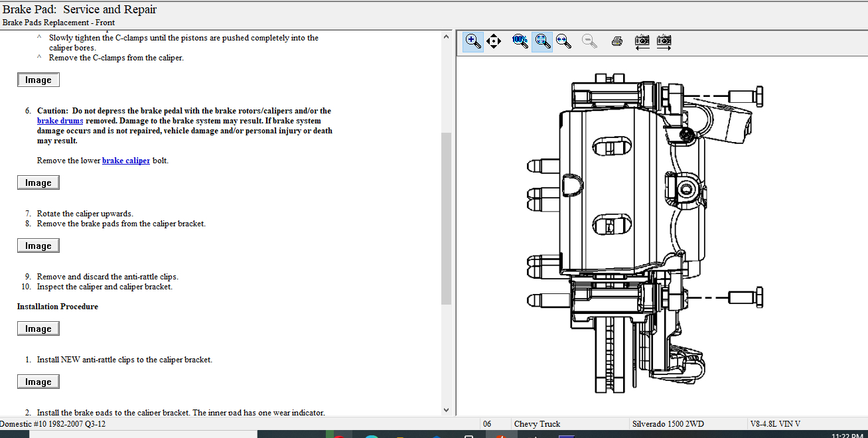Image resolution: width=868 pixels, height=438 pixels.
Task: Go to next image with camera icon
Action: tap(664, 41)
